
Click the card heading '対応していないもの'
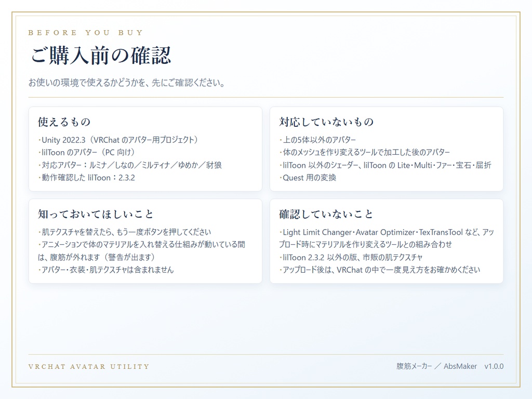[326, 122]
